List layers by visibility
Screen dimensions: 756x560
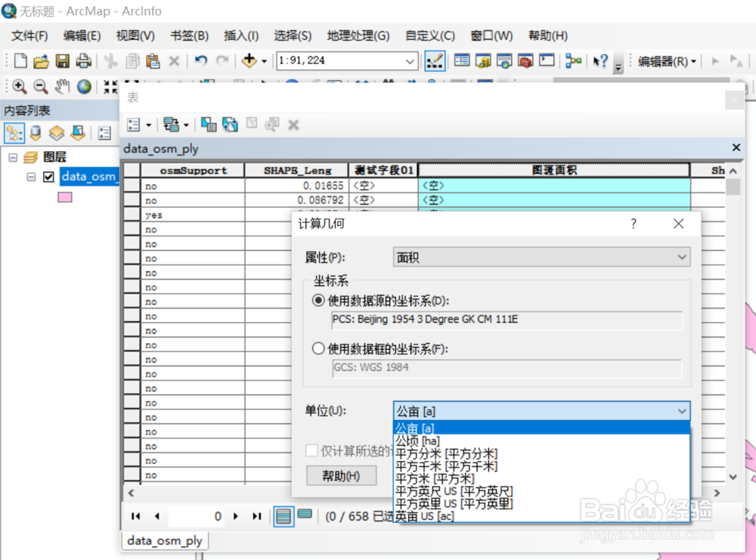(57, 133)
